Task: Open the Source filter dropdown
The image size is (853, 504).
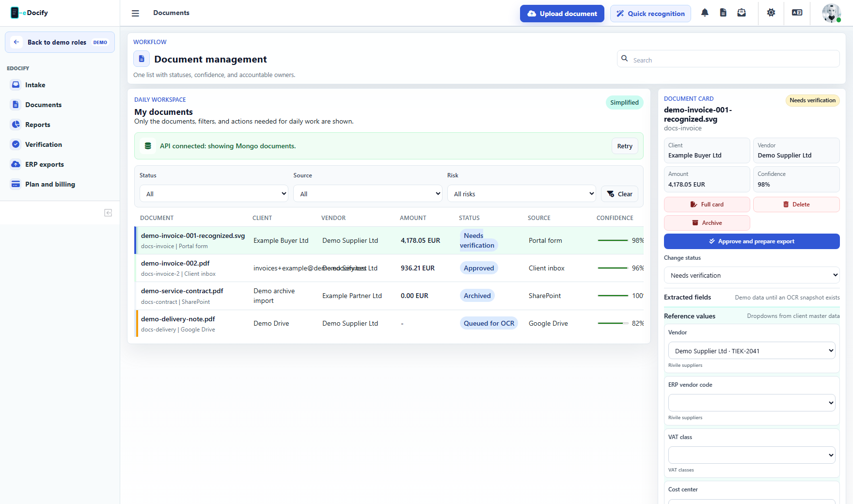Action: click(368, 194)
